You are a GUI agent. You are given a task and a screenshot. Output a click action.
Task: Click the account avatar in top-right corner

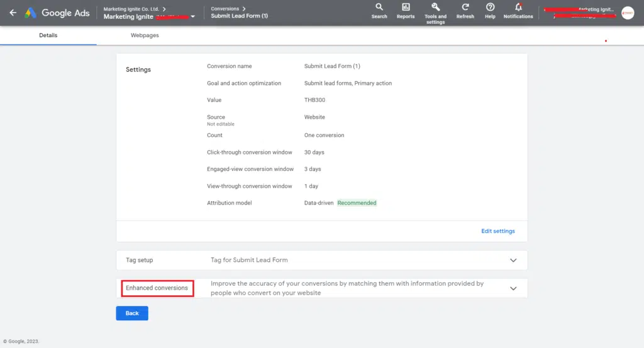(x=628, y=13)
